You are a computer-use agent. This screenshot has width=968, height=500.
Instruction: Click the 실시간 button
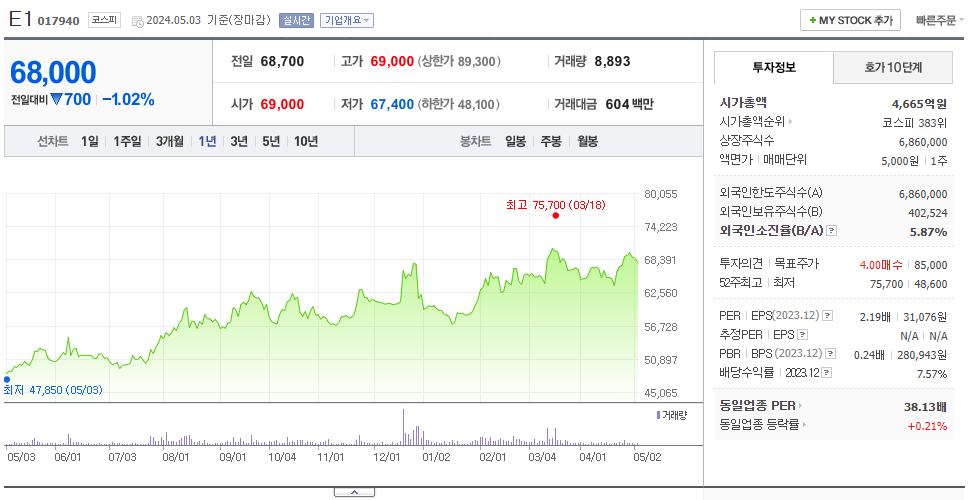(x=296, y=20)
